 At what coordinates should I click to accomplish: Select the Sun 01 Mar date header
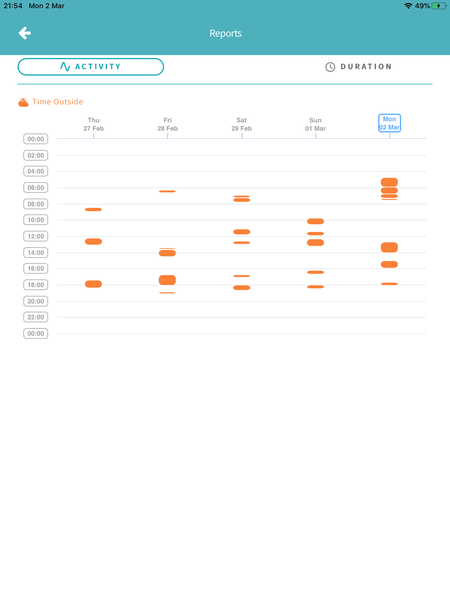coord(315,124)
